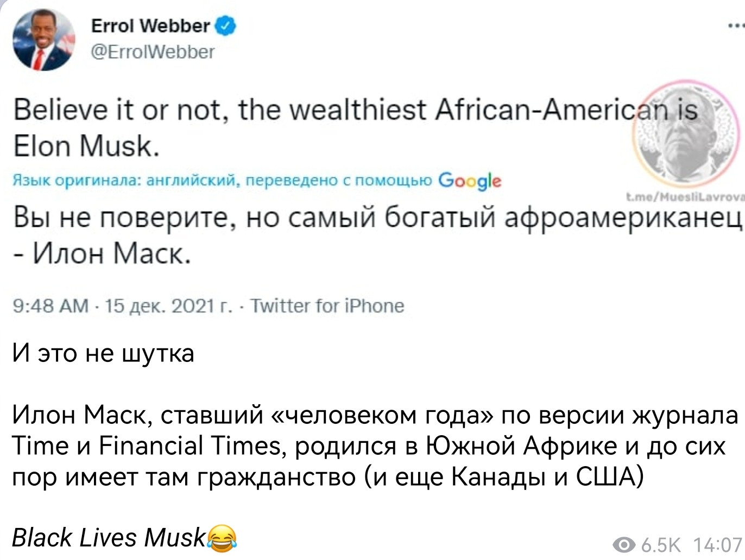Click the Google logo in translation note
Image resolution: width=745 pixels, height=560 pixels.
click(x=469, y=180)
